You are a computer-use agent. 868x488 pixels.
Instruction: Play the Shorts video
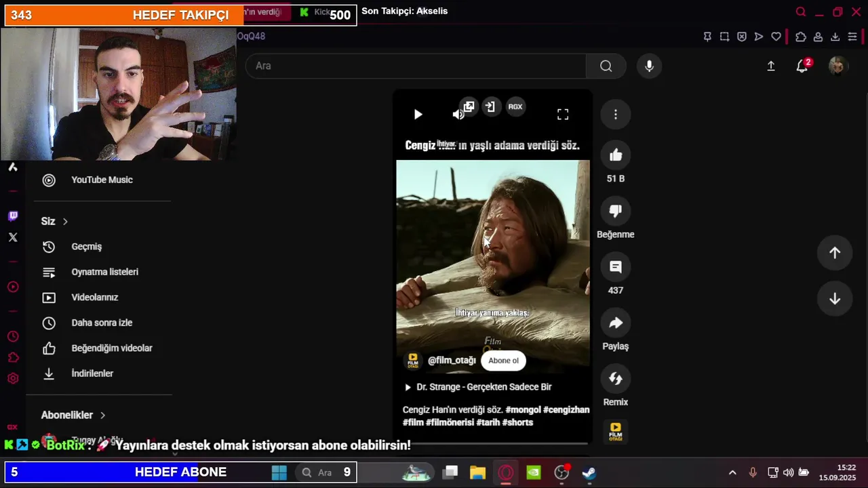(x=418, y=115)
